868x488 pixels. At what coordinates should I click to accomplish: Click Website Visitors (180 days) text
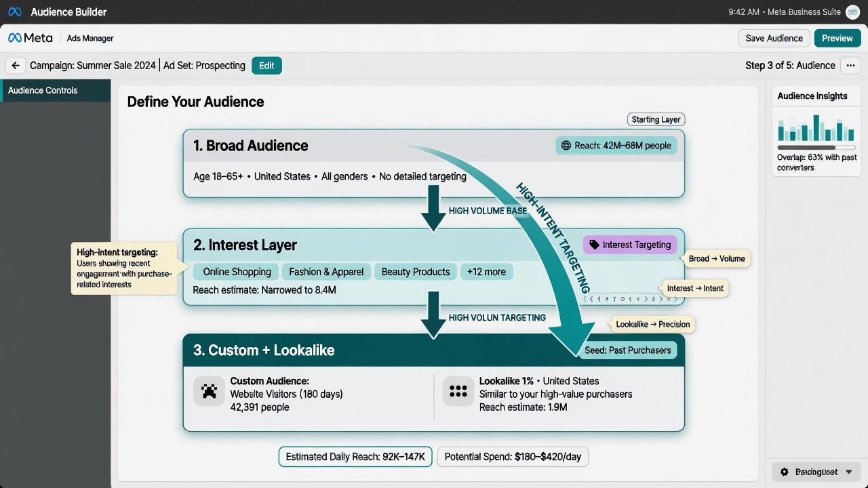click(286, 394)
